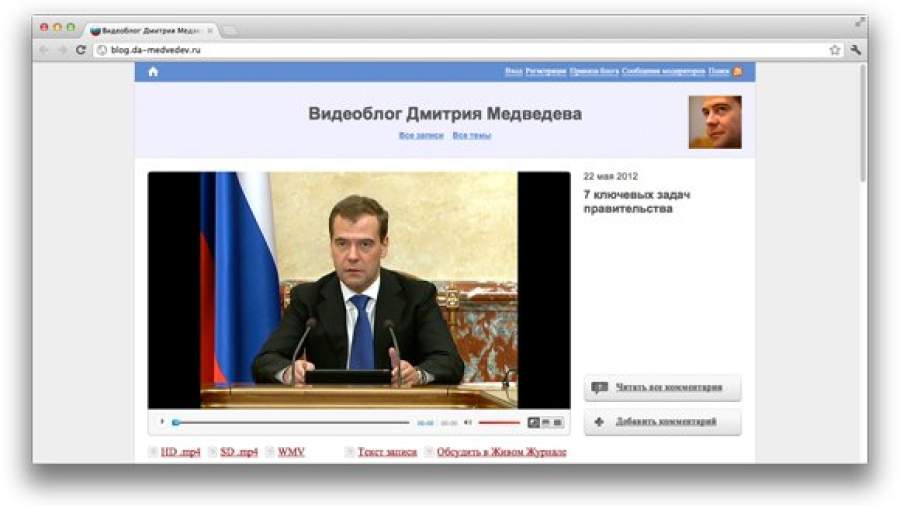Click the file icon beside SD .mp4
900x506 pixels.
click(x=212, y=452)
